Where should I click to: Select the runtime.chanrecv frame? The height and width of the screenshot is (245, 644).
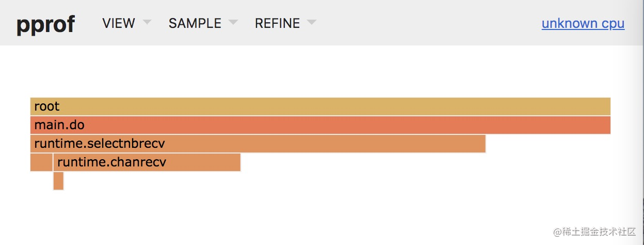point(147,162)
